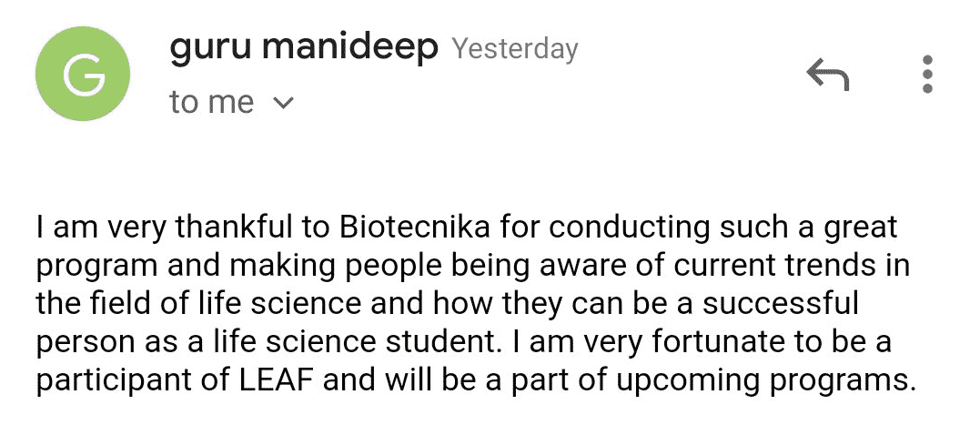Screen dimensions: 980x425
Task: Click the line beginning 'the field of life science'
Action: coord(448,304)
